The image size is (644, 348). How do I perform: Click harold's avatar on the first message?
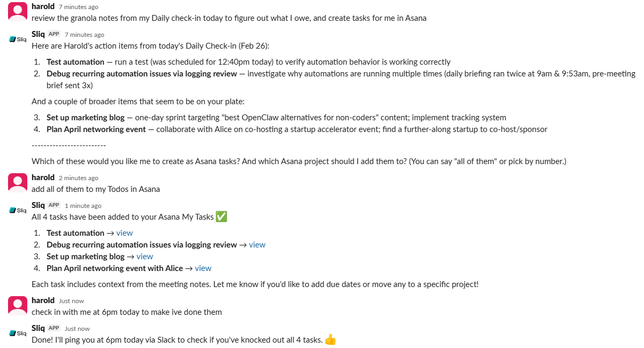click(17, 11)
